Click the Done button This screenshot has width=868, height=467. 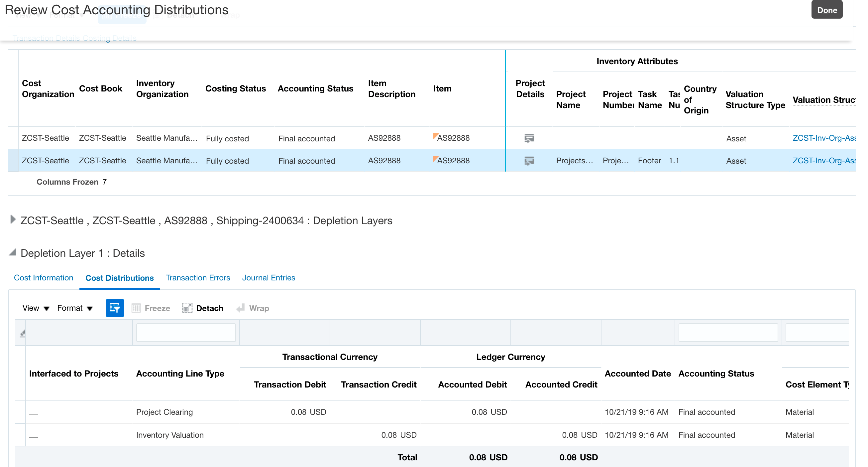coord(827,10)
